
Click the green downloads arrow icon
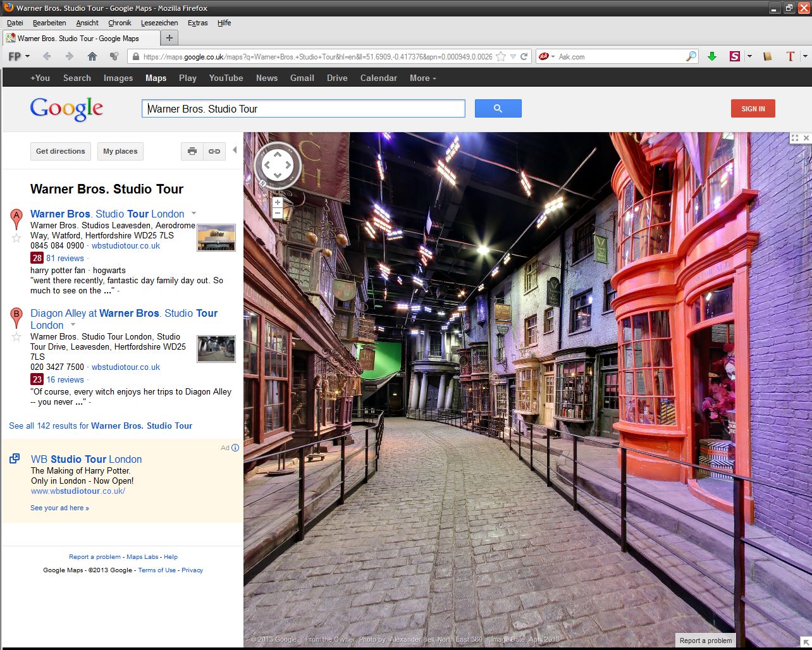[712, 56]
